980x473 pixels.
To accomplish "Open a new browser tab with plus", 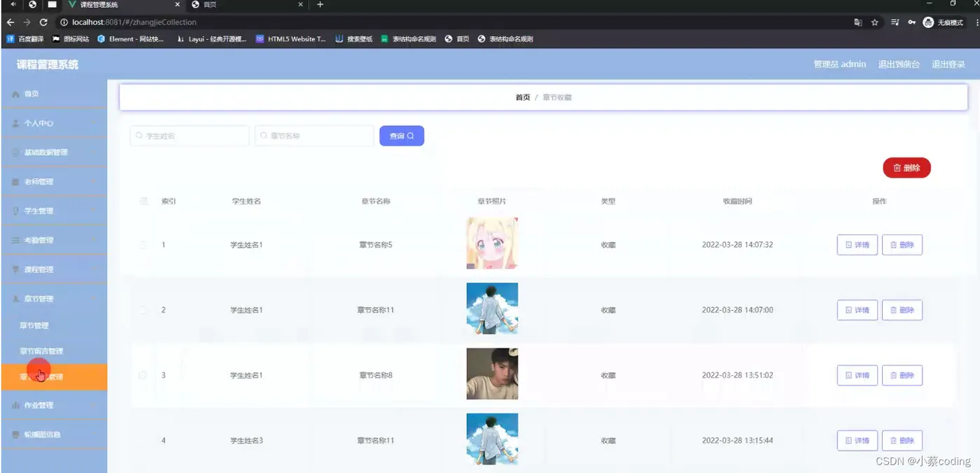I will pos(320,4).
